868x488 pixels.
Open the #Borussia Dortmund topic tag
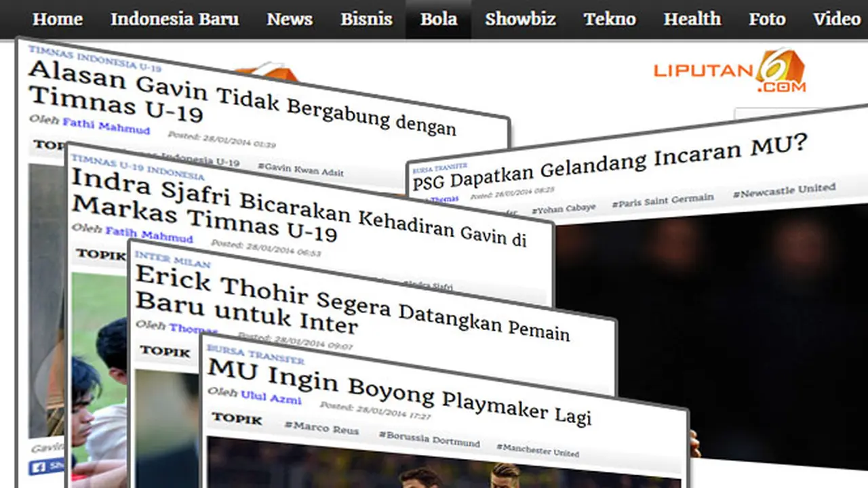point(429,439)
